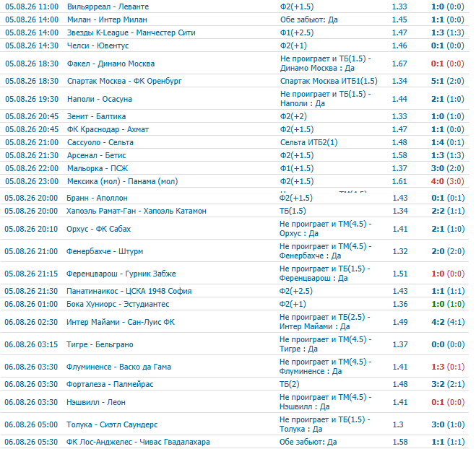Click the 3:2 (2:1) Форталеза score
The width and height of the screenshot is (476, 449).
pyautogui.click(x=448, y=384)
